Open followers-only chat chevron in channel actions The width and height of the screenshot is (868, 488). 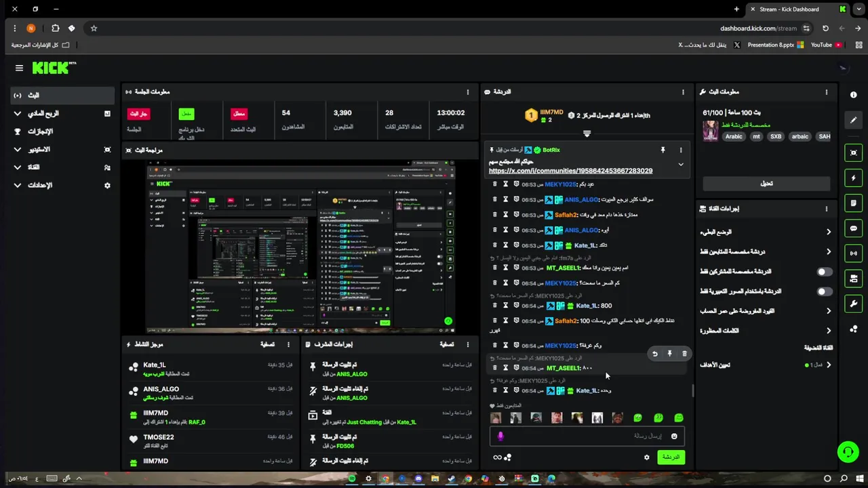[828, 251]
